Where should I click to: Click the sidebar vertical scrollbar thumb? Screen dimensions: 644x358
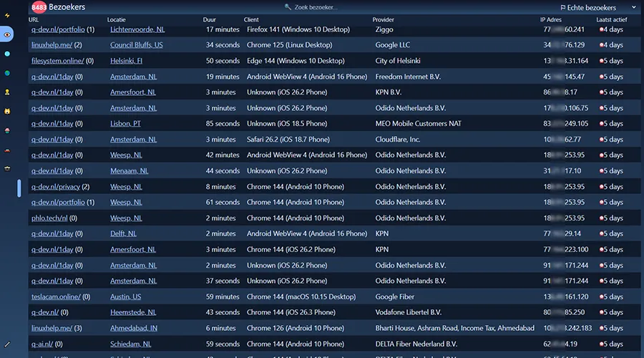pos(19,188)
